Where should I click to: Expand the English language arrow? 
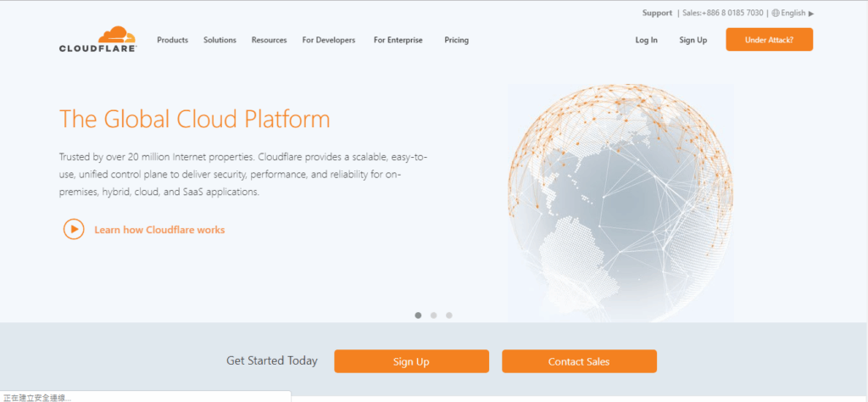(x=811, y=14)
